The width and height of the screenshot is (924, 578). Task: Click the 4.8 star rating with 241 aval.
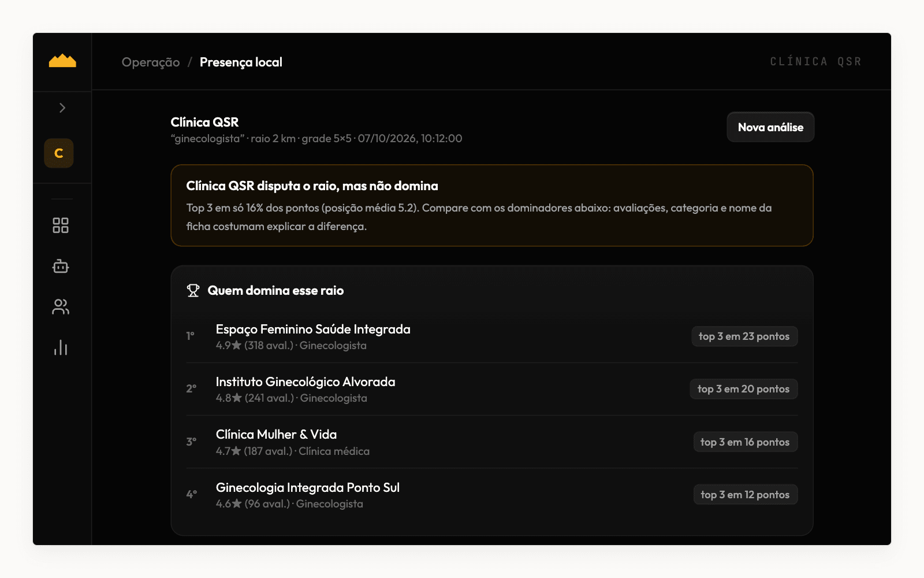coord(292,398)
